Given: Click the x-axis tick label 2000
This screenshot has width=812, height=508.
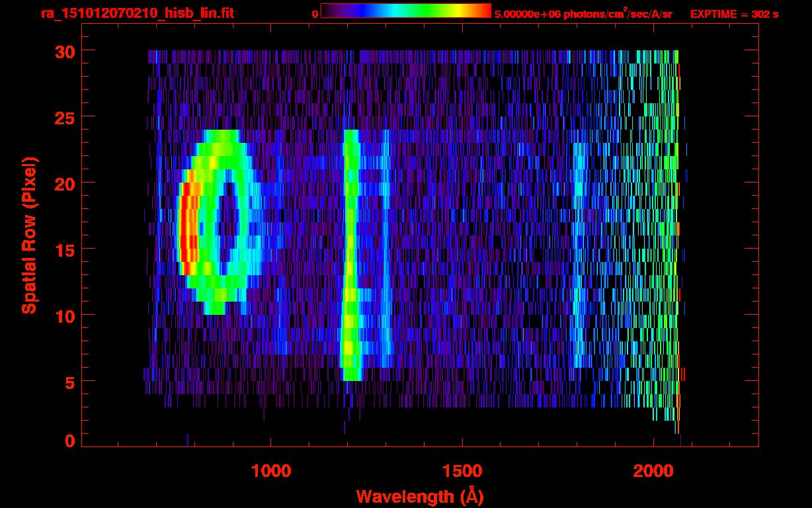Looking at the screenshot, I should (654, 471).
